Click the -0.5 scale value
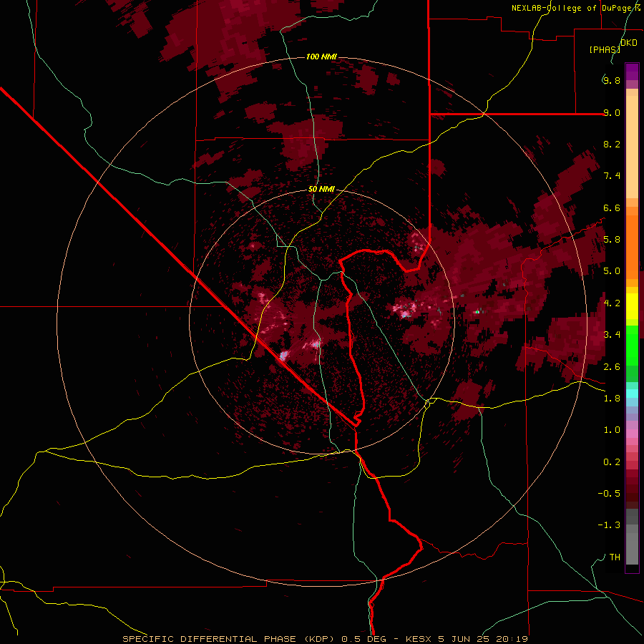This screenshot has height=644, width=644. point(609,494)
